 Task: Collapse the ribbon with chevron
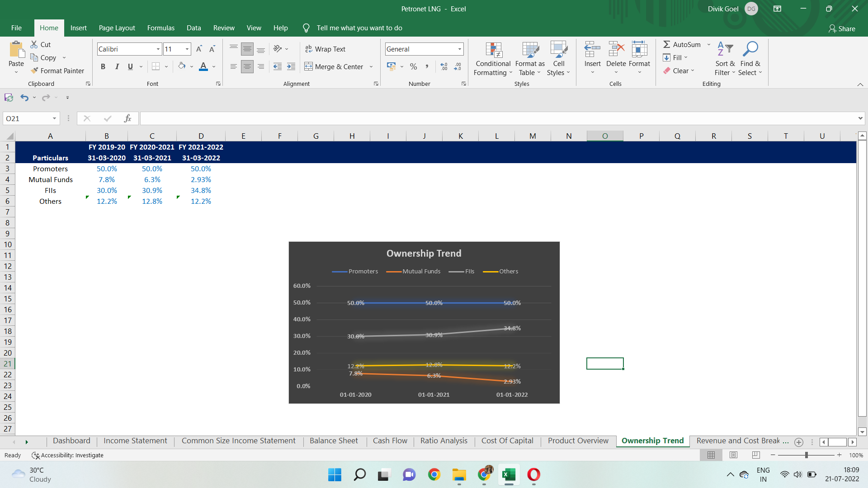[860, 84]
